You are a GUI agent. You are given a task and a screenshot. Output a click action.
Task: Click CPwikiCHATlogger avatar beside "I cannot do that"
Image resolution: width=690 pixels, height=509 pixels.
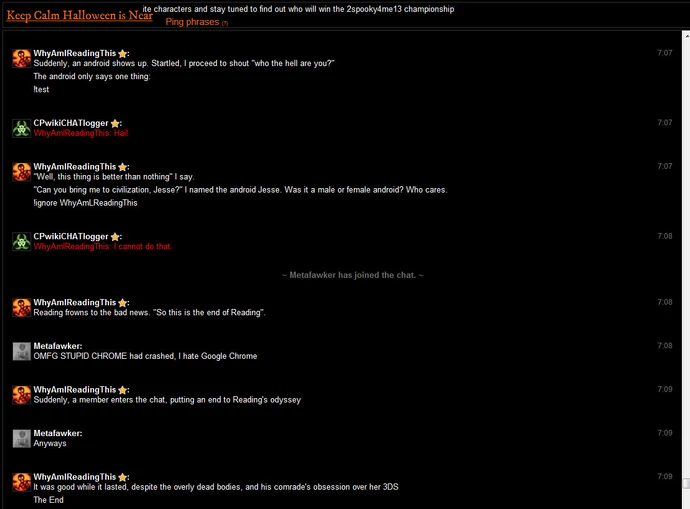click(21, 242)
